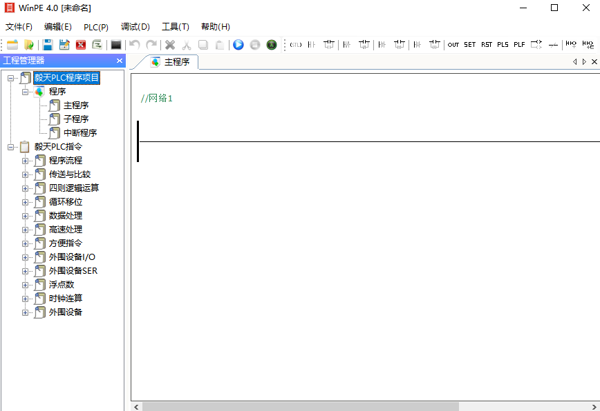Screen dimensions: 600x411
Task: Click the grey Delete cross icon
Action: (x=170, y=45)
